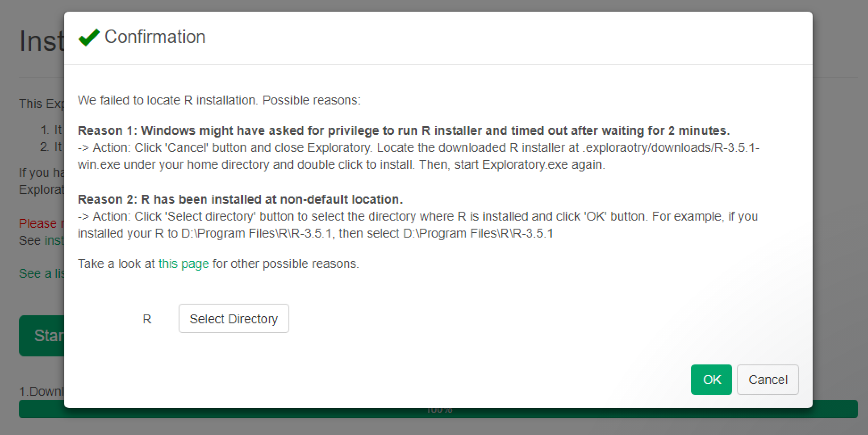Click the 'Take a look at' text
The height and width of the screenshot is (435, 868).
point(116,264)
